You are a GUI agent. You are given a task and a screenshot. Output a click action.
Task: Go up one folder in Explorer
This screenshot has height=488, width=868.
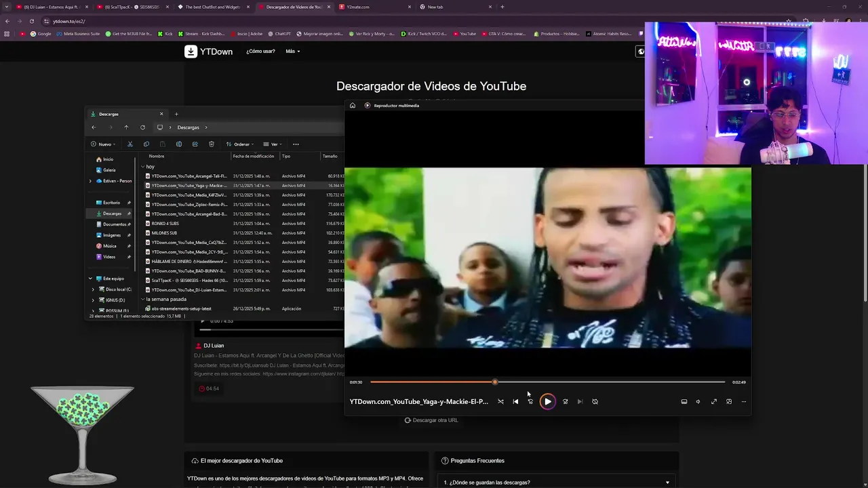pyautogui.click(x=126, y=127)
